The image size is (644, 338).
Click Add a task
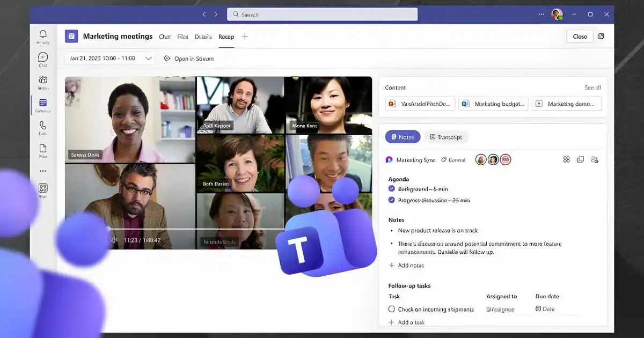(x=407, y=322)
